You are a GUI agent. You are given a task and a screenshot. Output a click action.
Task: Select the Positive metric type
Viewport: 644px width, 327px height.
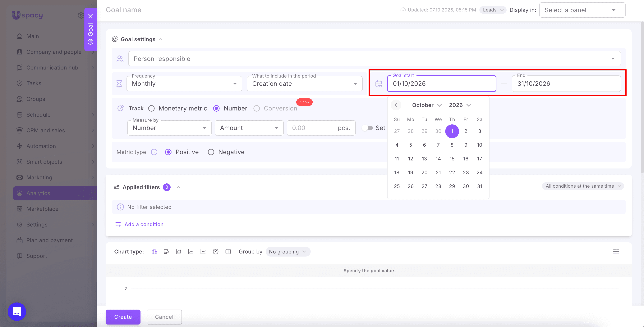click(168, 152)
